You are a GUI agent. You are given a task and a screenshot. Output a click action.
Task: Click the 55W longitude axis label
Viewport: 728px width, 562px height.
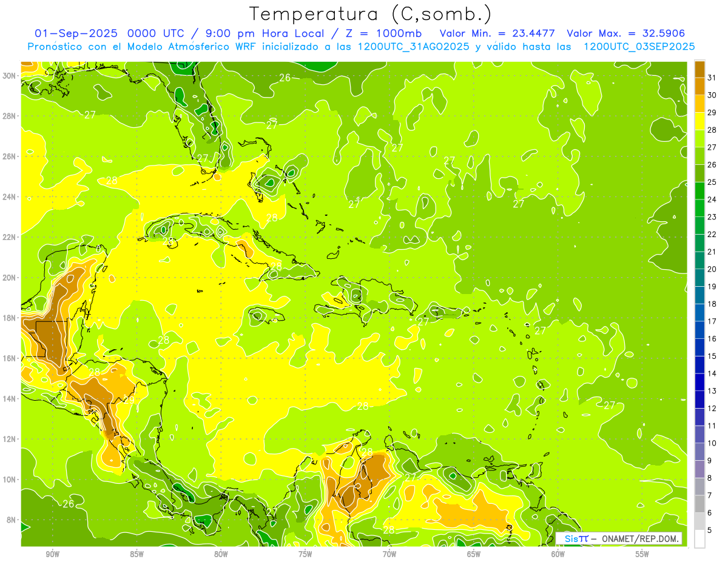(642, 554)
